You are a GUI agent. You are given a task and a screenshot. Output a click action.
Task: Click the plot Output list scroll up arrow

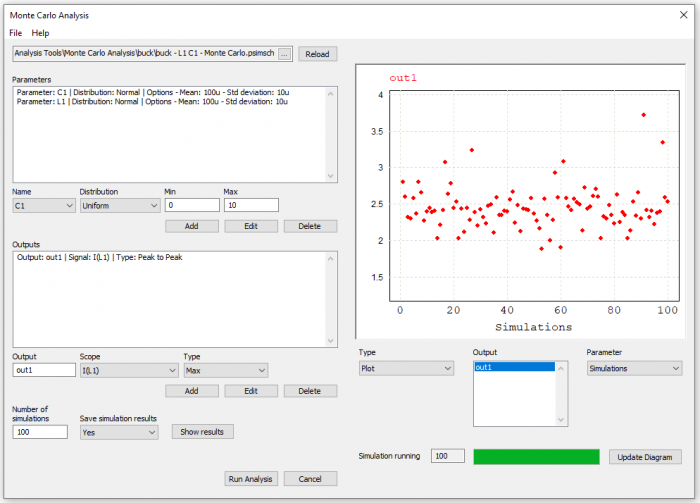tap(561, 368)
